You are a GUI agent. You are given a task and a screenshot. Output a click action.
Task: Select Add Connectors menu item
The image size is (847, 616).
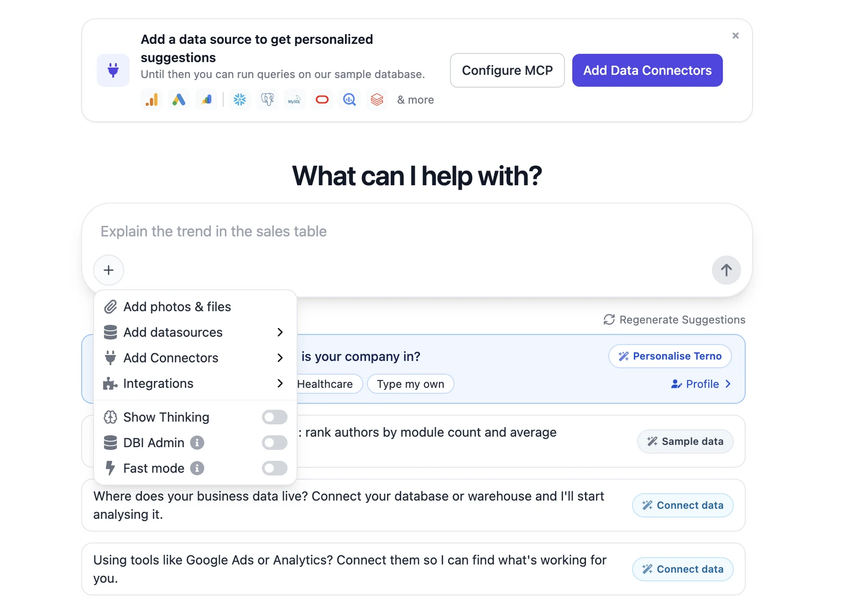[195, 358]
